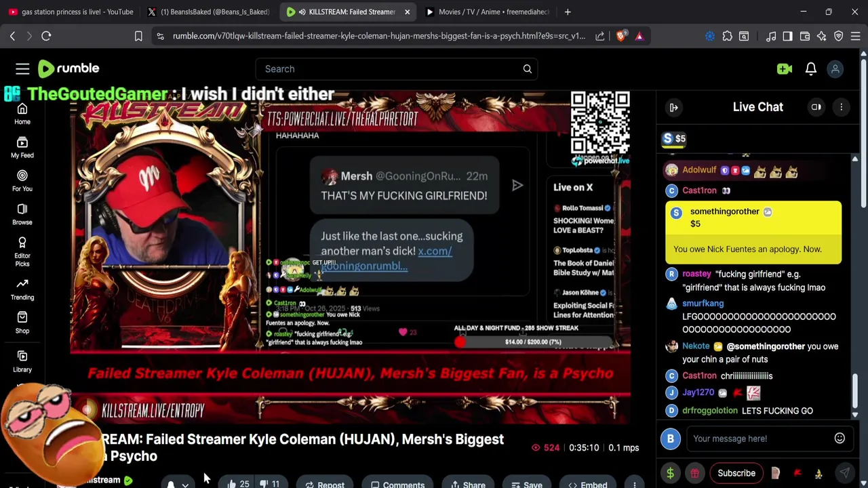Bookmark this page in address bar
The image size is (868, 488).
(138, 36)
